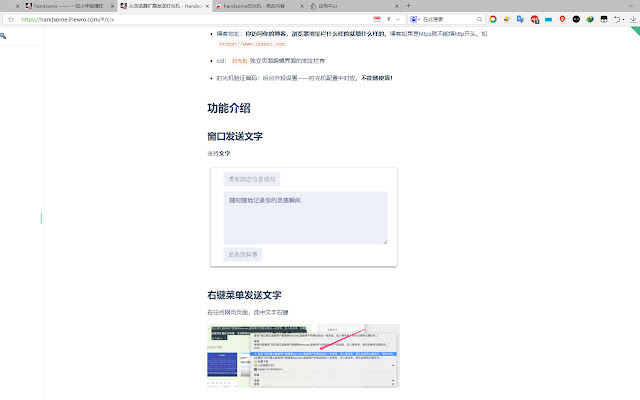Image resolution: width=640 pixels, height=400 pixels.
Task: Click the 窗口发送文字 heading
Action: [x=235, y=136]
